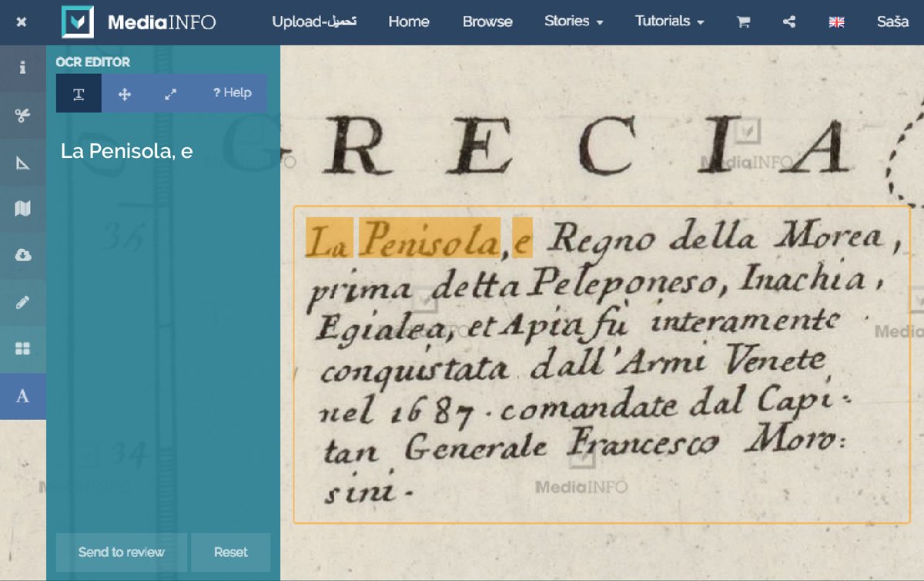Select highlighted letter 'e' after Penisola
Screen dimensions: 924x581
(x=523, y=238)
